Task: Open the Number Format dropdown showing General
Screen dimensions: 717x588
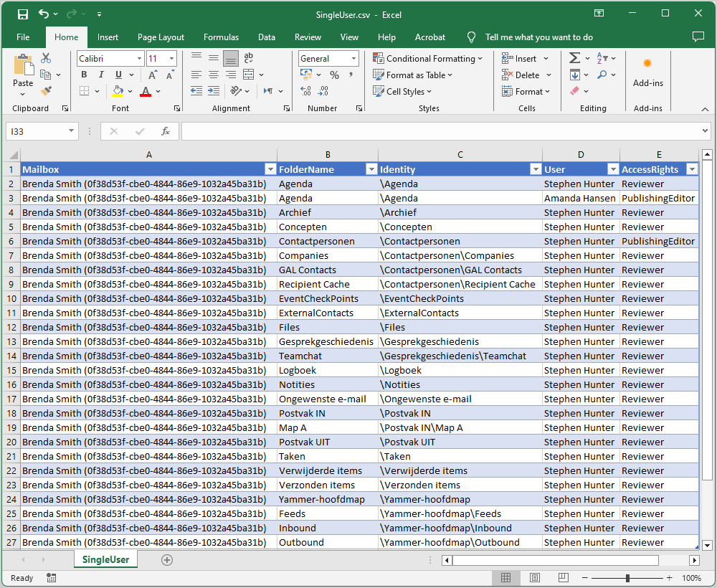Action: point(328,58)
